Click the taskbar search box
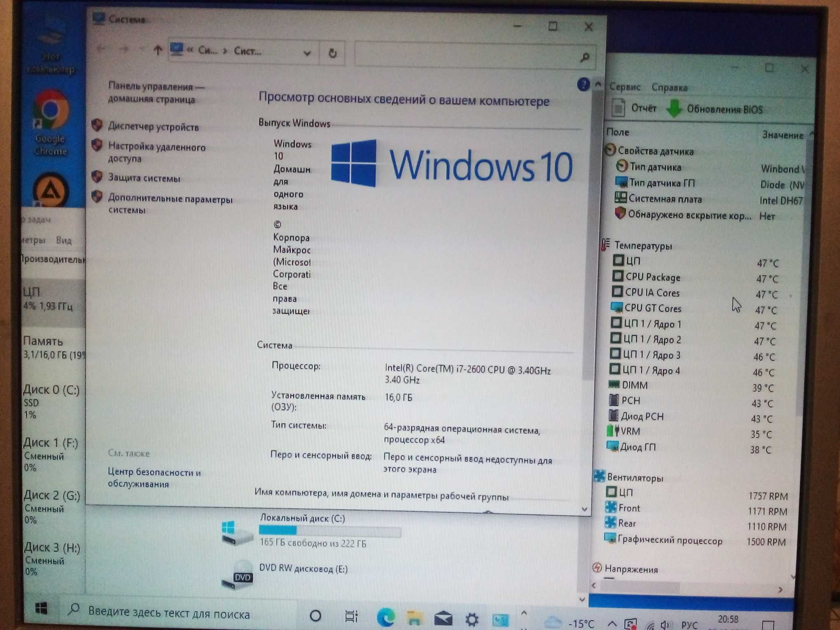 179,613
